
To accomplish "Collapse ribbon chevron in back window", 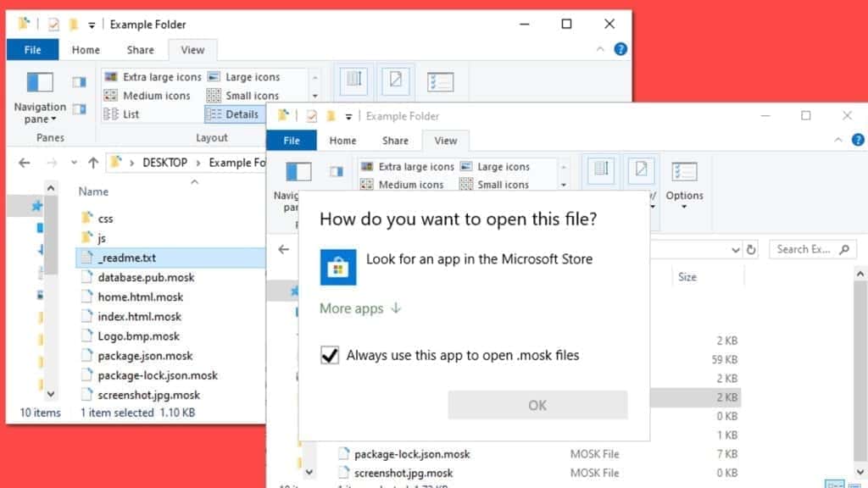I will [x=600, y=49].
